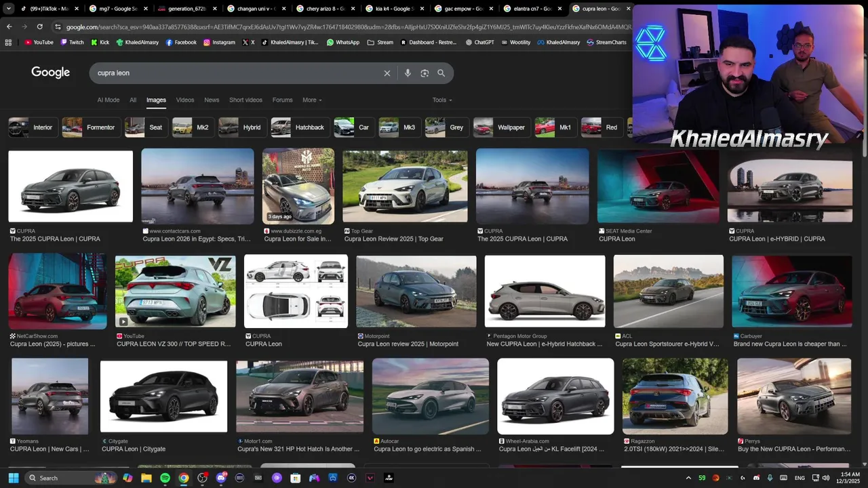Click the search input containing cupra leon
The image size is (868, 488).
237,73
